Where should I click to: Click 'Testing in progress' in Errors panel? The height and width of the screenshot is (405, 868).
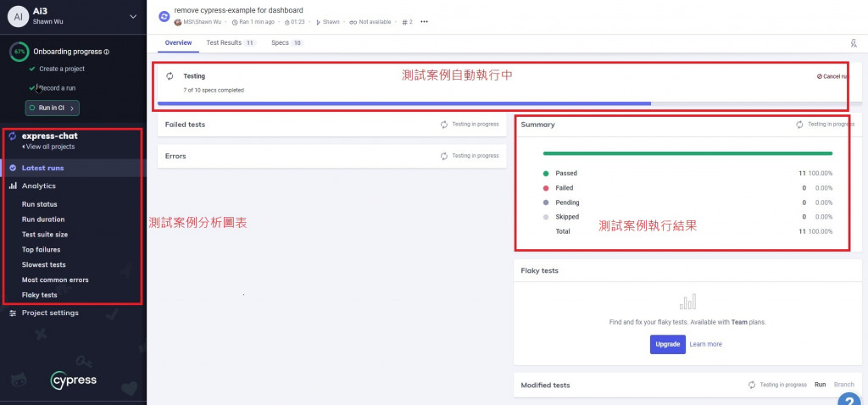476,156
